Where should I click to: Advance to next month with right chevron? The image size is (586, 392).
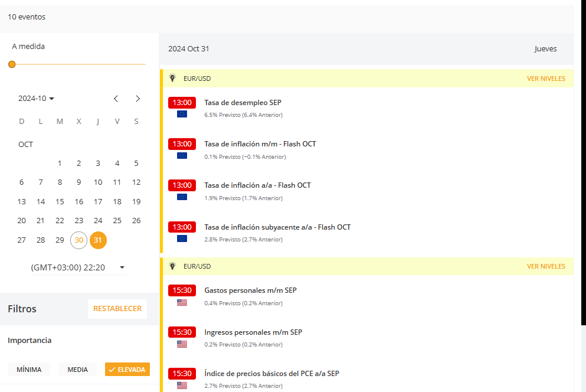138,99
